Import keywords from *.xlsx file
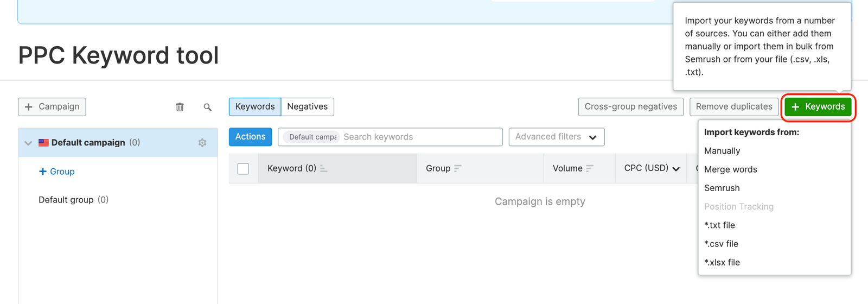Image resolution: width=868 pixels, height=304 pixels. (722, 262)
